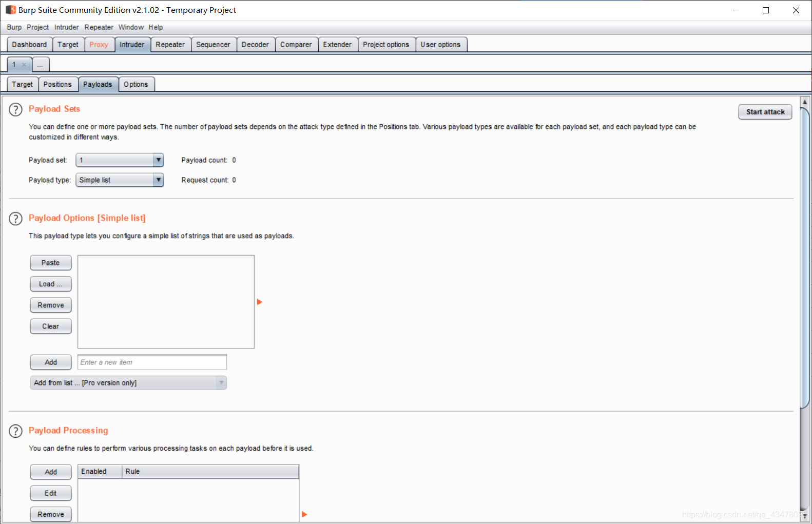This screenshot has height=524, width=812.
Task: Open the Payload set dropdown
Action: point(120,160)
